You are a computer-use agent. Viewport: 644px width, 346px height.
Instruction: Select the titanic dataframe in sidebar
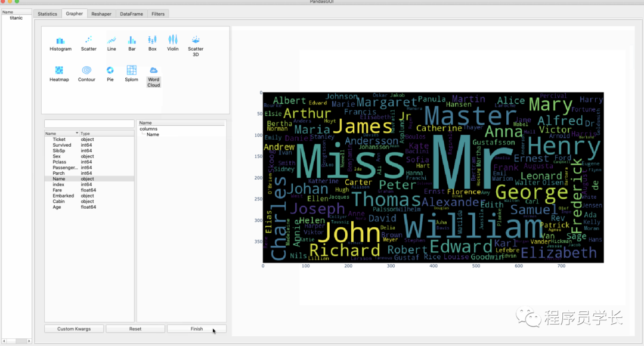tap(17, 18)
